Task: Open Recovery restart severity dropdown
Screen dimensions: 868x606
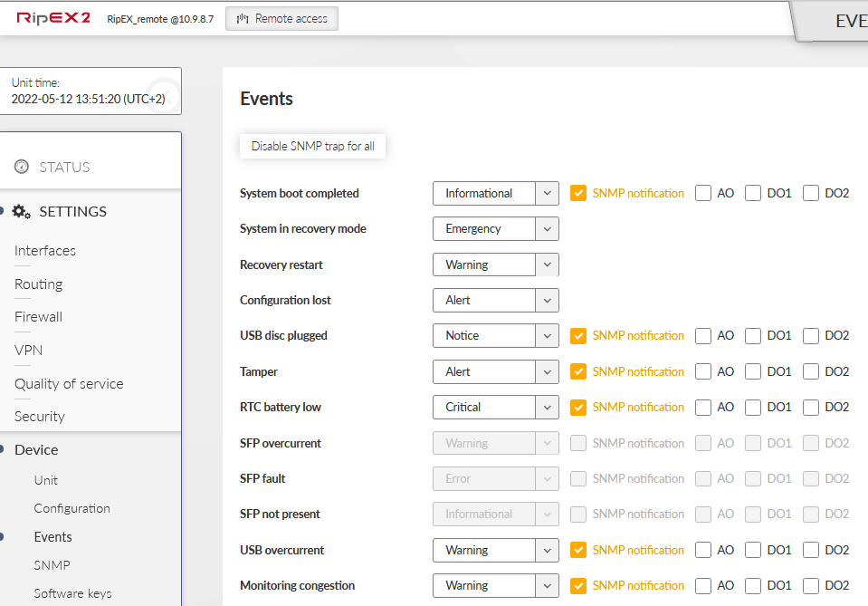Action: point(495,265)
